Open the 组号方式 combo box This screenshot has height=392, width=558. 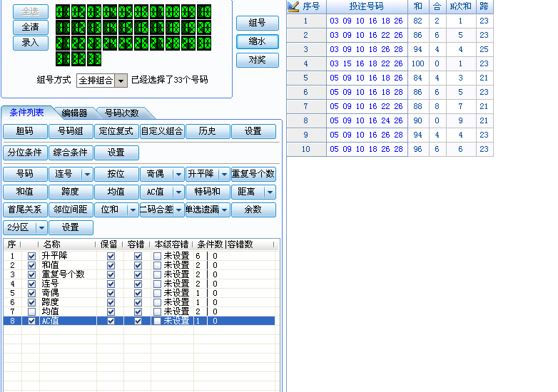tap(121, 81)
